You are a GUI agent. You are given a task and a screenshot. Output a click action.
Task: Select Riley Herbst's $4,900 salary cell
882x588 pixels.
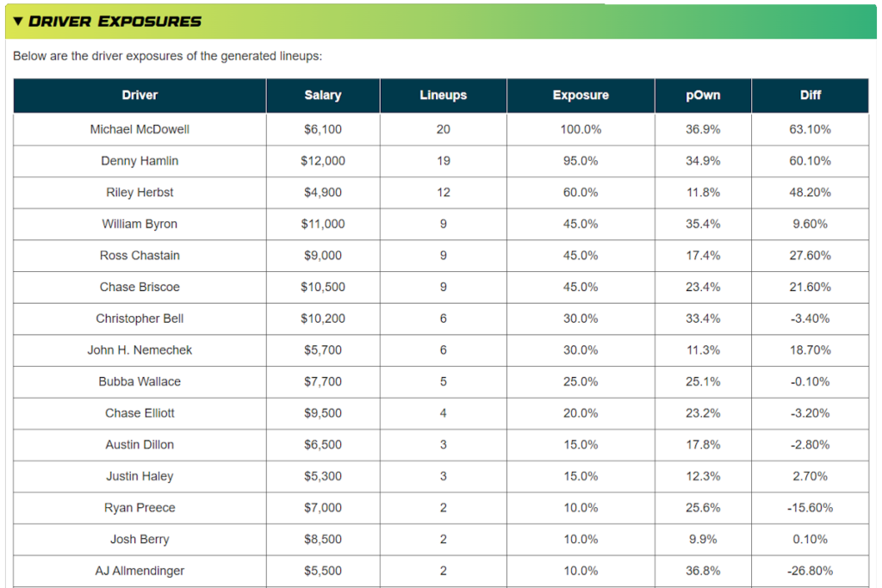click(x=322, y=193)
